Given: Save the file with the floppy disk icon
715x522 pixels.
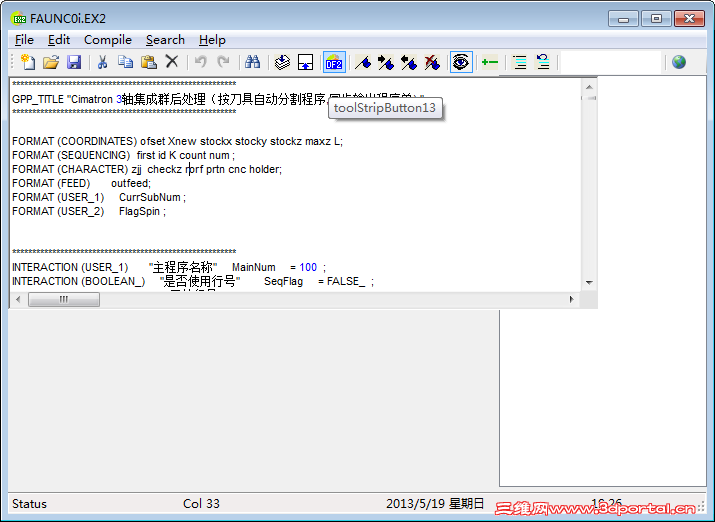Looking at the screenshot, I should (74, 62).
